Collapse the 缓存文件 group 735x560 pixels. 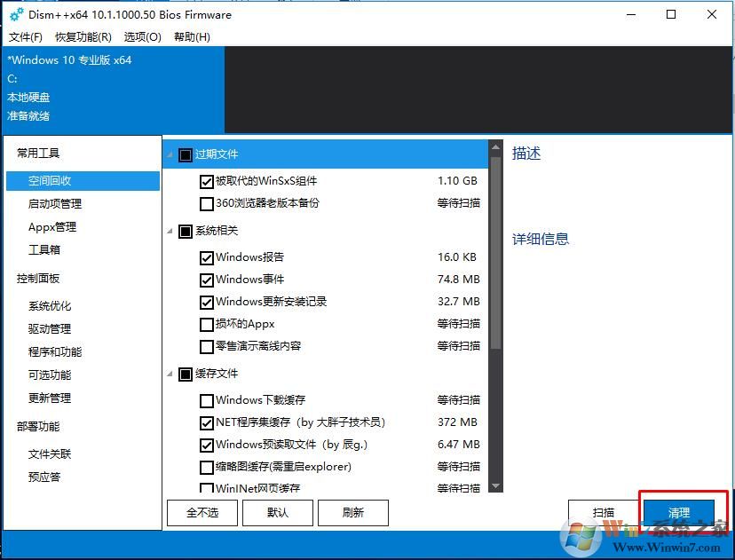(x=170, y=374)
